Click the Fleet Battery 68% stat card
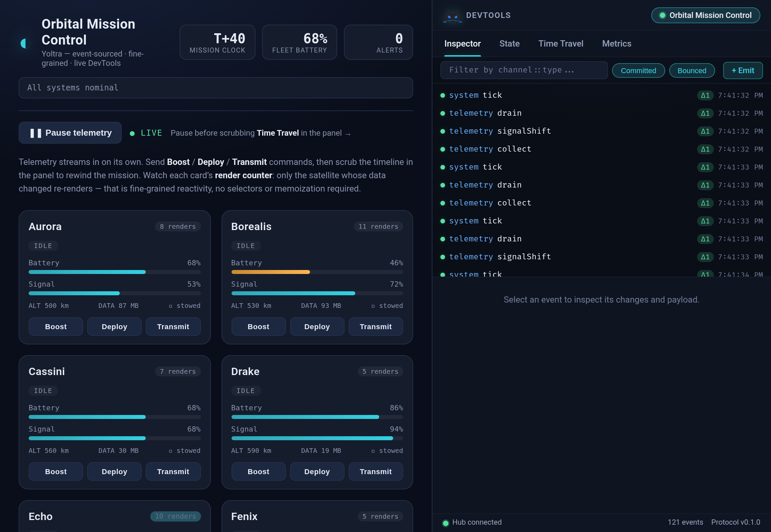This screenshot has width=771, height=532. tap(299, 42)
